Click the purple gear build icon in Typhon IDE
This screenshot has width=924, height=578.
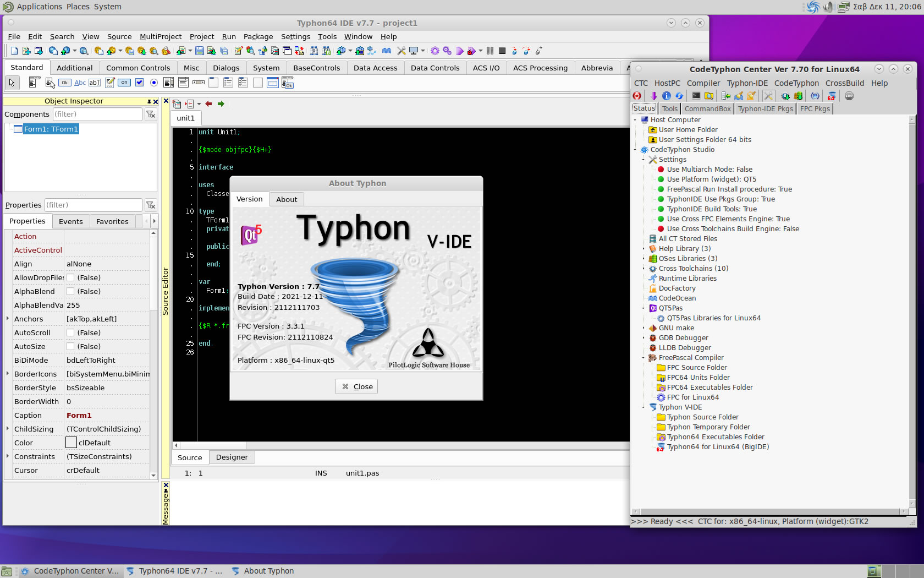click(435, 51)
